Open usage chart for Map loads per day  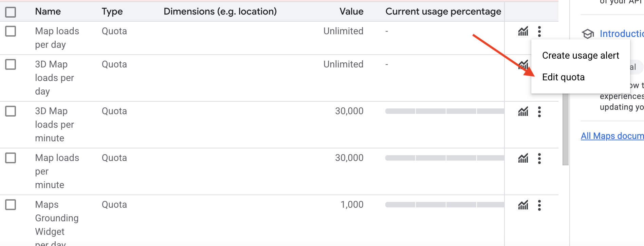pyautogui.click(x=523, y=32)
